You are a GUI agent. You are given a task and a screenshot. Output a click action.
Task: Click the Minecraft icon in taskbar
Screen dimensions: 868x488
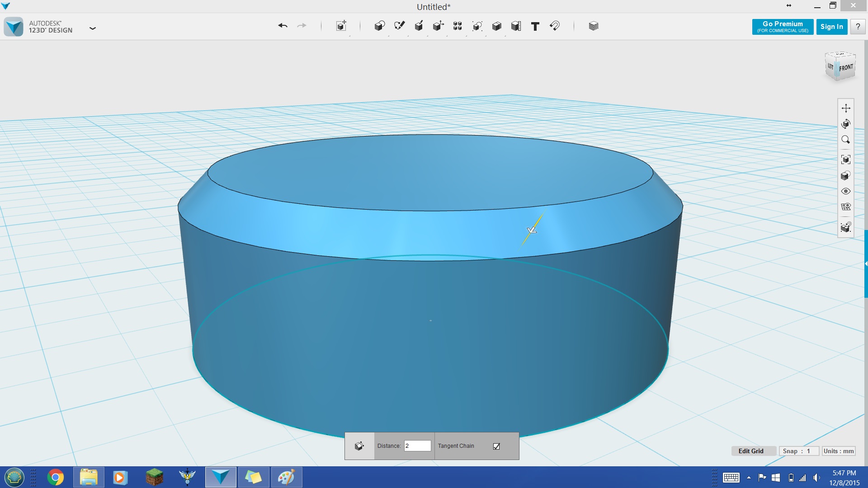tap(154, 476)
